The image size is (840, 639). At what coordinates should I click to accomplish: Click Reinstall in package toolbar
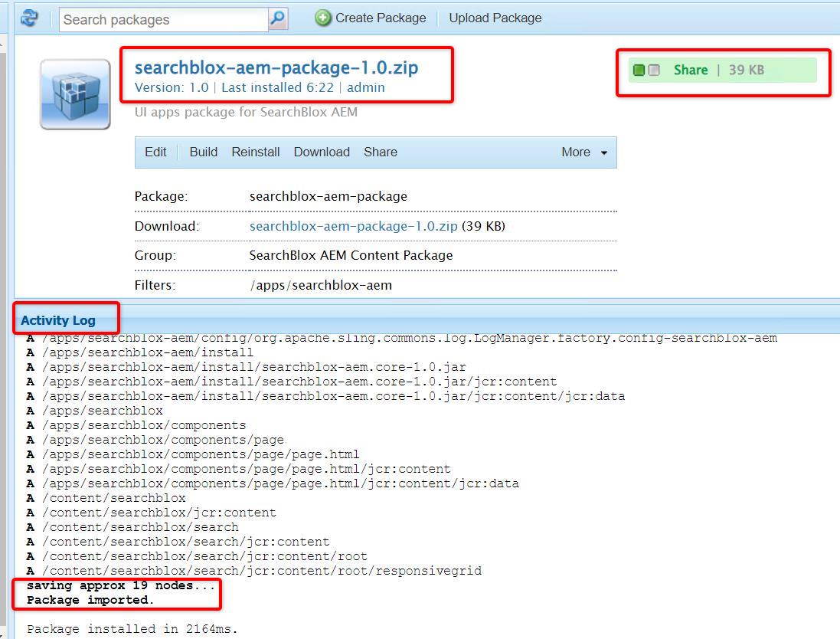point(256,152)
